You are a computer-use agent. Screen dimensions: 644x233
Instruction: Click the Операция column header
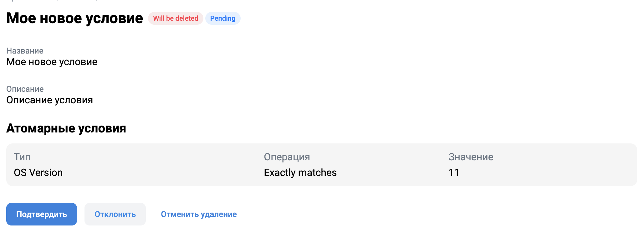point(287,157)
